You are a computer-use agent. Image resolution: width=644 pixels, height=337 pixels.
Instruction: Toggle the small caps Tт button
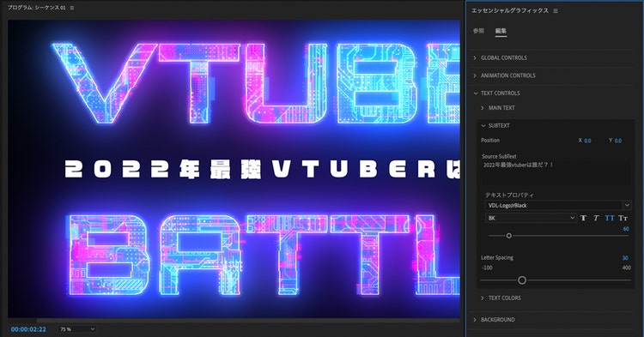(623, 218)
